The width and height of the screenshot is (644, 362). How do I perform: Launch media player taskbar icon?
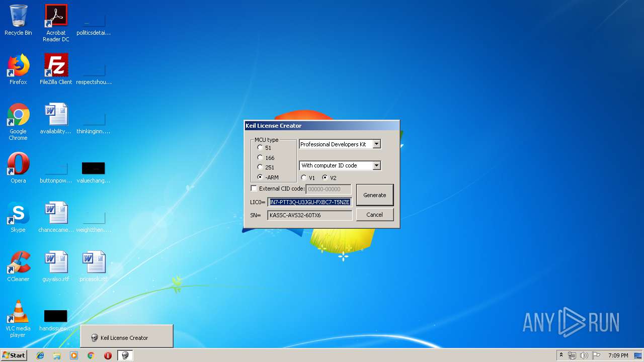click(x=74, y=355)
